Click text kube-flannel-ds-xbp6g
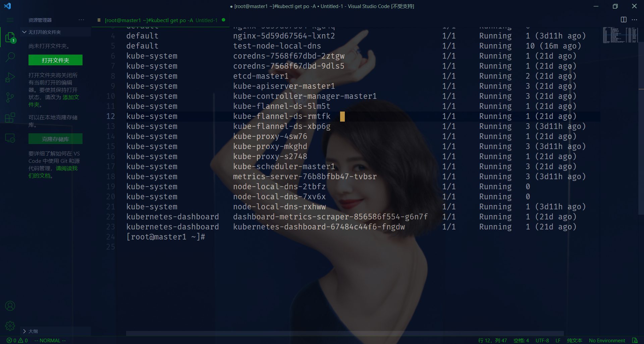 [x=282, y=126]
